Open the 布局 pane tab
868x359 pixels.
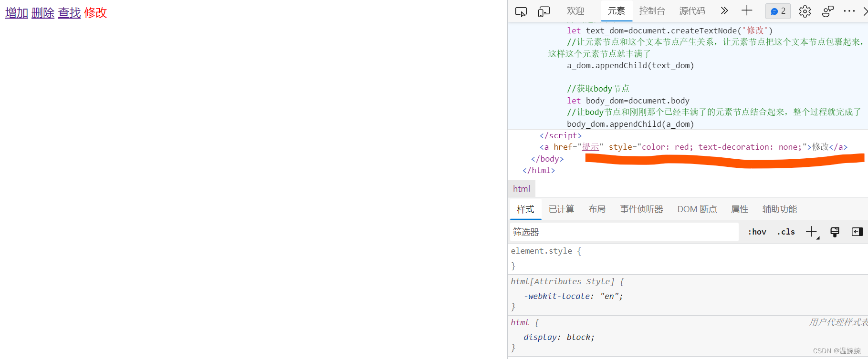597,209
